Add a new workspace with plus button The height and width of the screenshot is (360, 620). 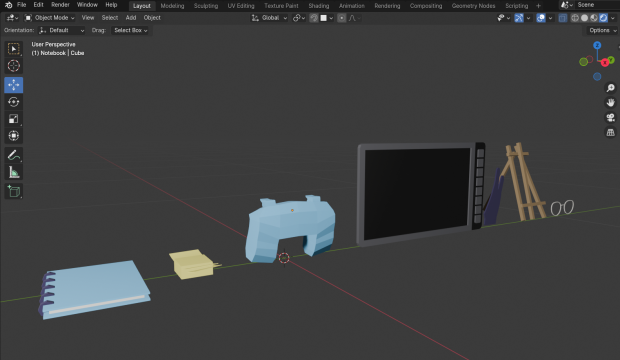click(x=538, y=6)
